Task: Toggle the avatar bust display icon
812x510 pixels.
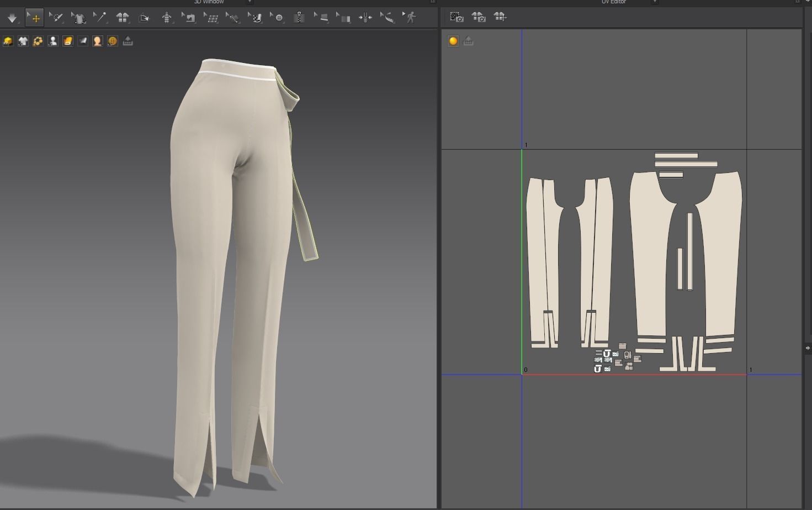Action: [x=52, y=41]
